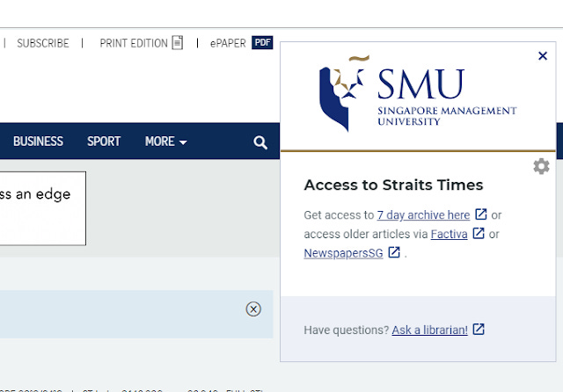Open the 7 day archive here link
This screenshot has height=392, width=563.
coord(423,214)
